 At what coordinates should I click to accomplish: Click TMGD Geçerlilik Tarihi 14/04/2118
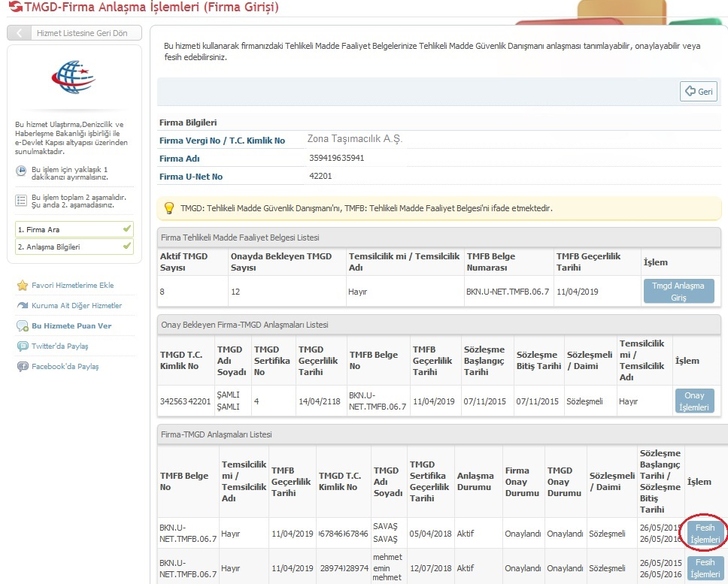(320, 401)
